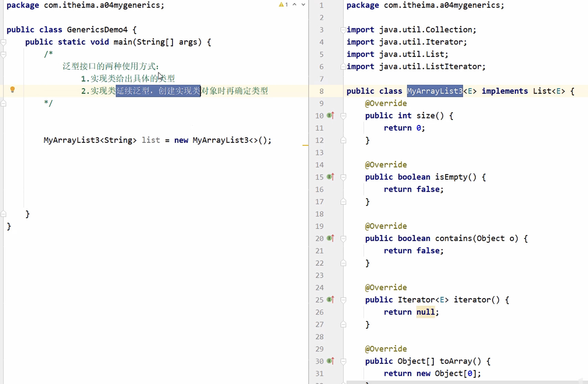Click the highlighted MyArrayList3 class name
The height and width of the screenshot is (384, 588).
pyautogui.click(x=435, y=91)
